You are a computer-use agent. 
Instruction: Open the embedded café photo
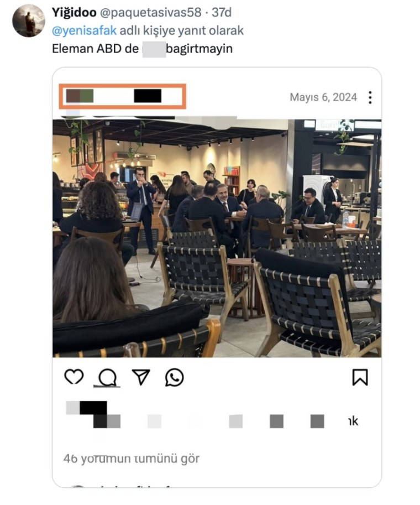pyautogui.click(x=217, y=238)
